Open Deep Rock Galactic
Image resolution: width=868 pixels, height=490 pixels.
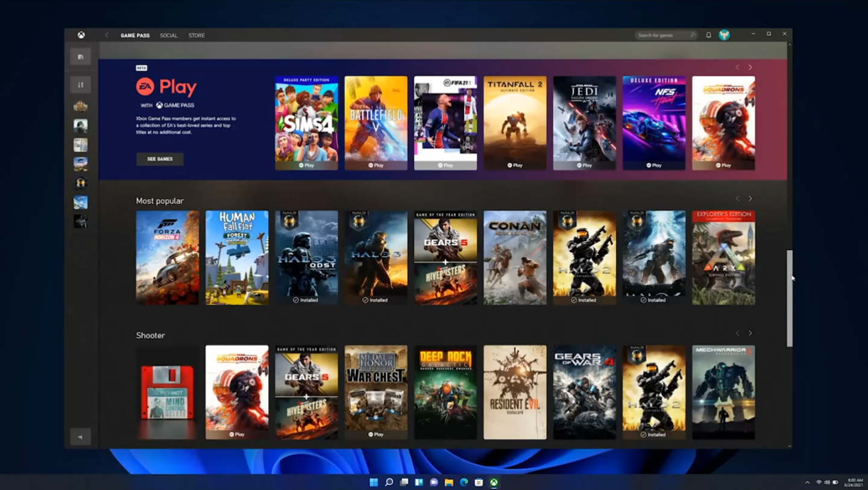click(x=445, y=392)
